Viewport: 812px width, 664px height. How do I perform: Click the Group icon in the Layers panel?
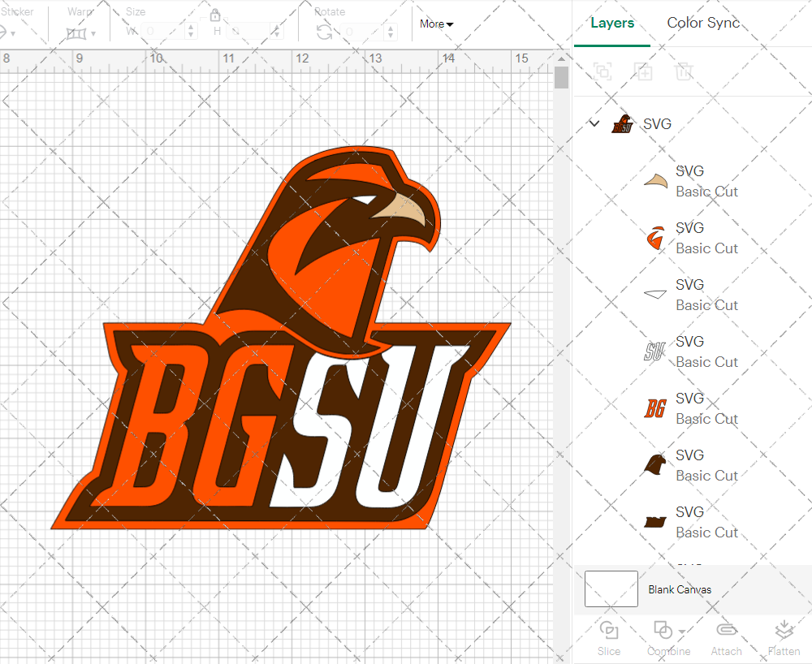(x=603, y=71)
